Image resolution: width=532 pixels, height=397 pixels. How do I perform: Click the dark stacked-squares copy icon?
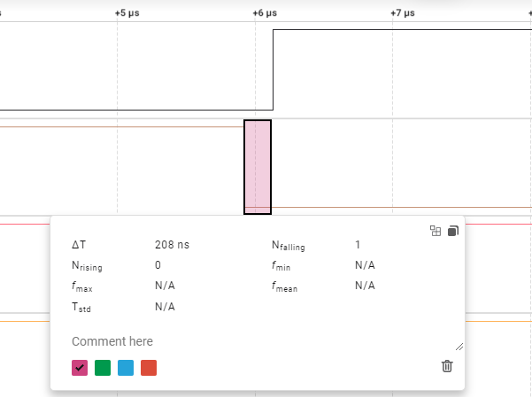tap(452, 231)
